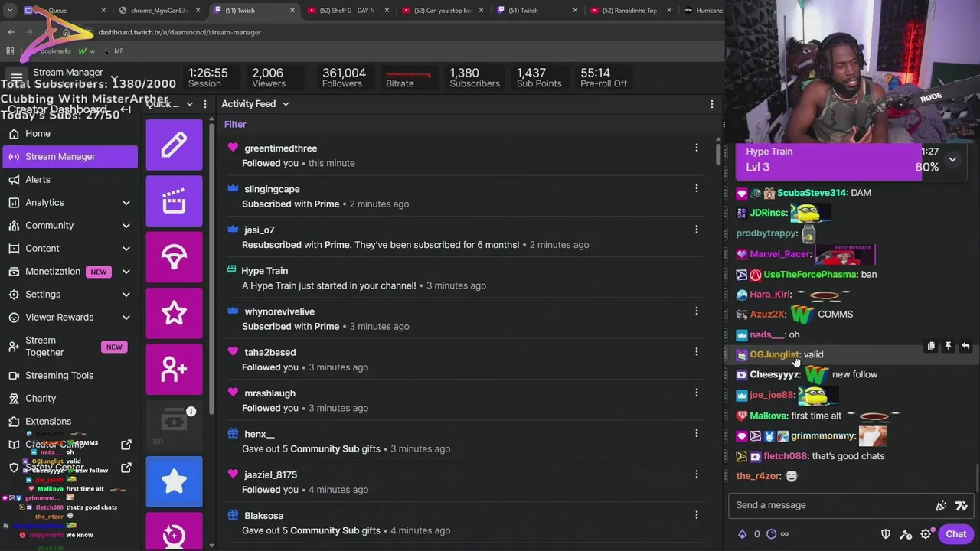
Task: Open the Edit Stream Info pencil tile
Action: (174, 145)
